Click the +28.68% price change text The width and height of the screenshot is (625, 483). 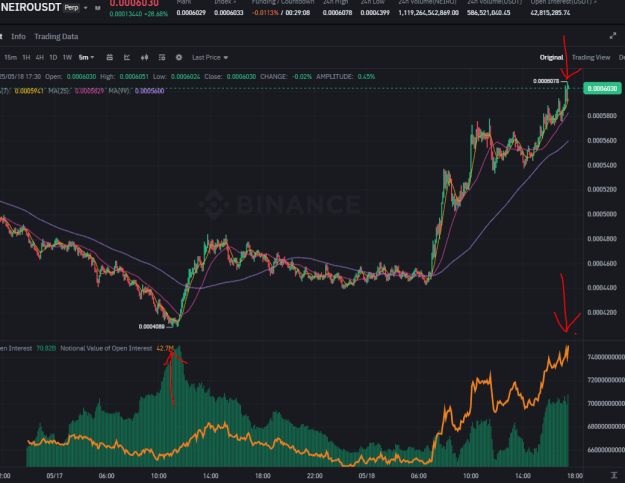[x=156, y=14]
